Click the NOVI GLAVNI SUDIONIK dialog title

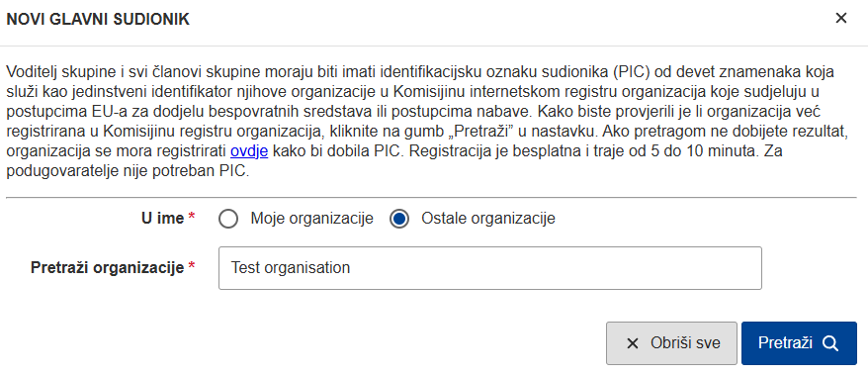coord(98,20)
